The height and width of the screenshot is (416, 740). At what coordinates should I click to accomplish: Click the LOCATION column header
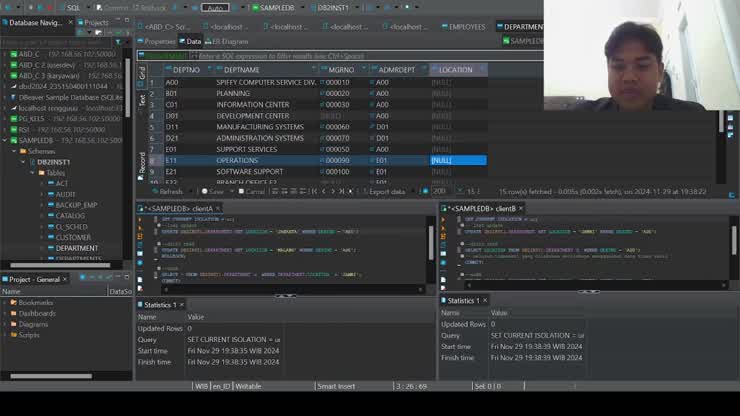[456, 70]
